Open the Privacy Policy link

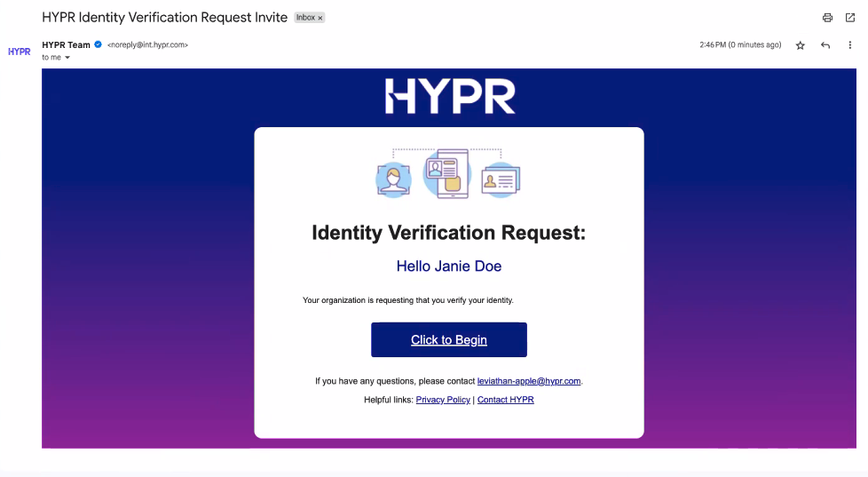tap(443, 400)
